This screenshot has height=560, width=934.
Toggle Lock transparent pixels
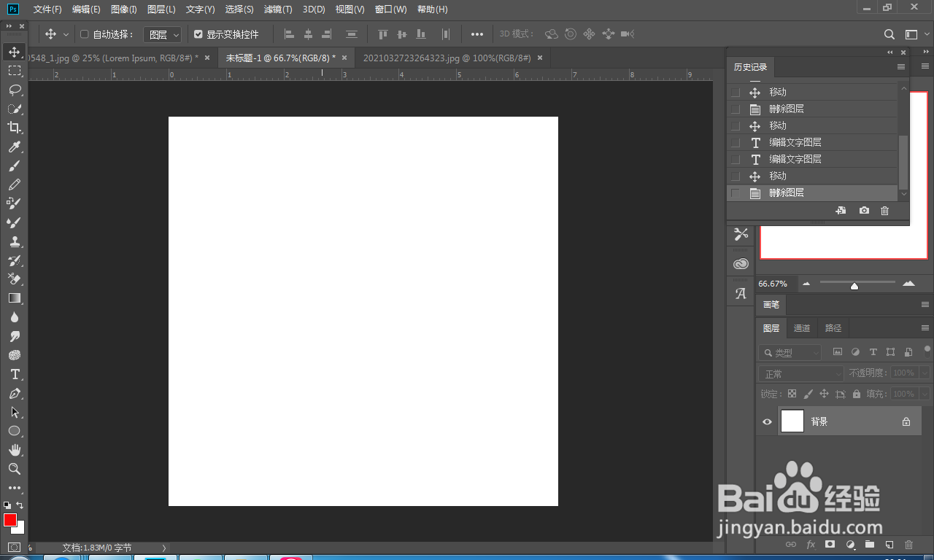tap(792, 394)
